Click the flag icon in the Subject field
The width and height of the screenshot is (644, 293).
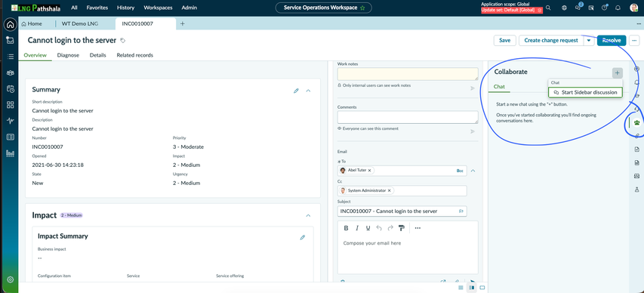point(461,211)
